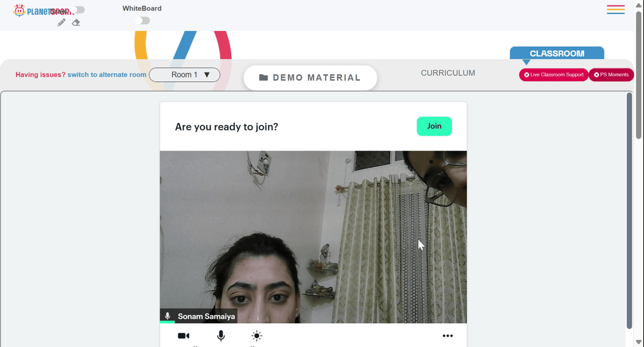
Task: Click 'switch to alternate room' link
Action: click(x=107, y=75)
